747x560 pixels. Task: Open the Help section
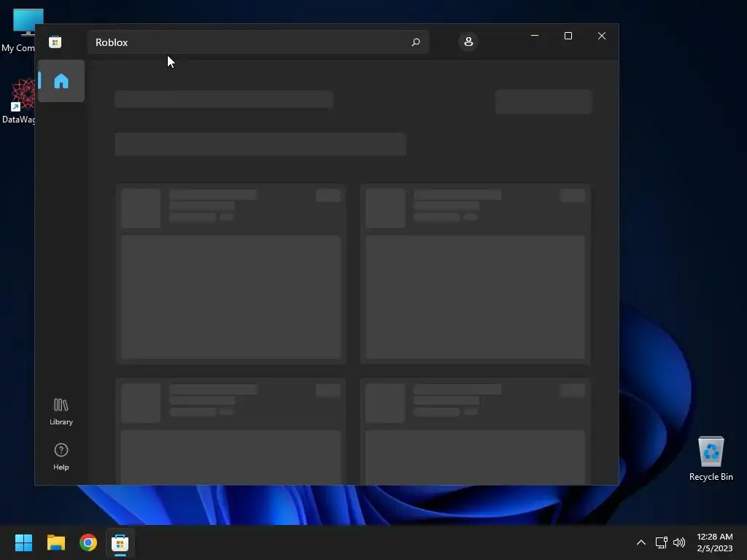pos(61,456)
